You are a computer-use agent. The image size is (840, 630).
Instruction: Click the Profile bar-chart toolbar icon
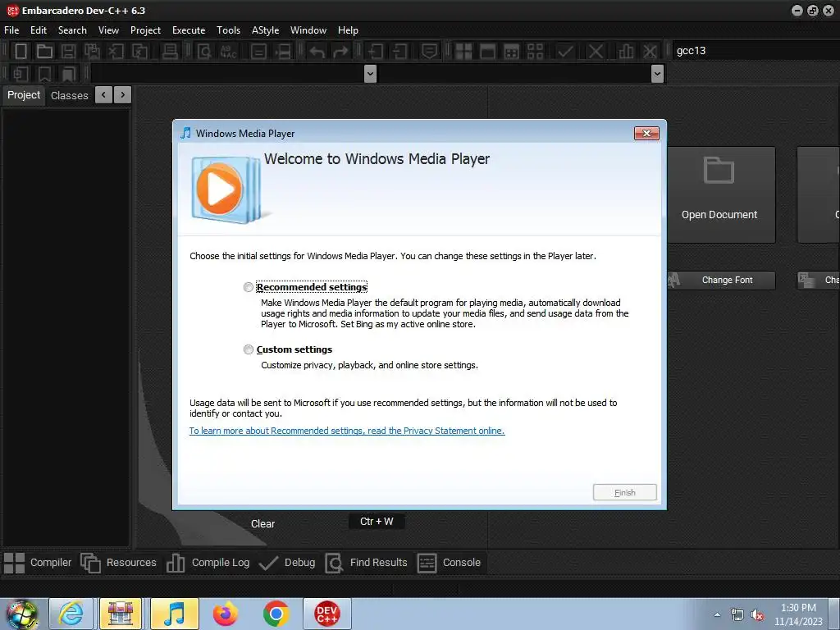pos(625,51)
